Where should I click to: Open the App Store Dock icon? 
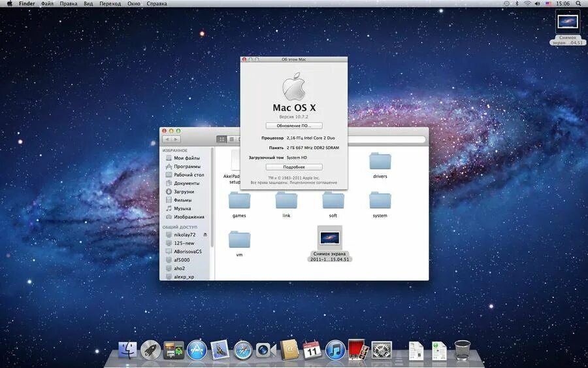(x=197, y=350)
